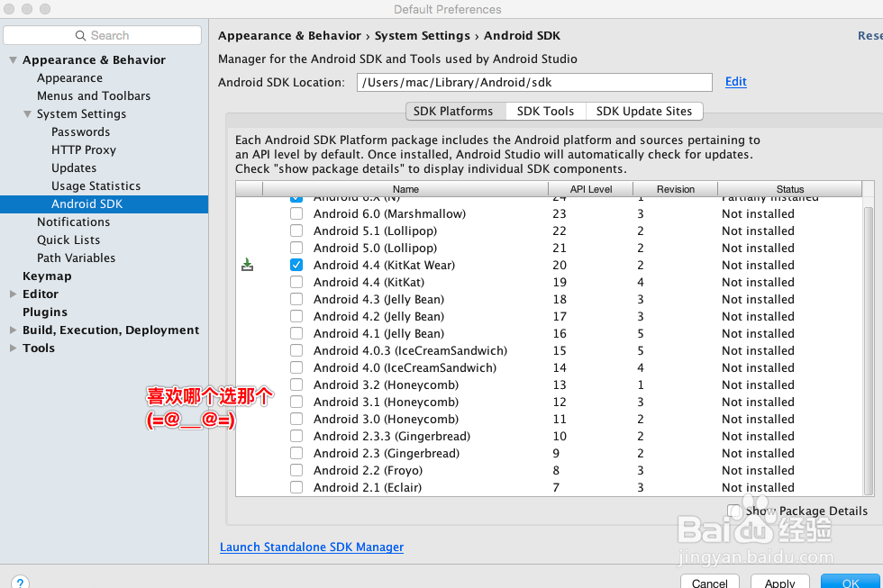Screen dimensions: 883x588
Task: Click the Apply button
Action: tap(780, 583)
